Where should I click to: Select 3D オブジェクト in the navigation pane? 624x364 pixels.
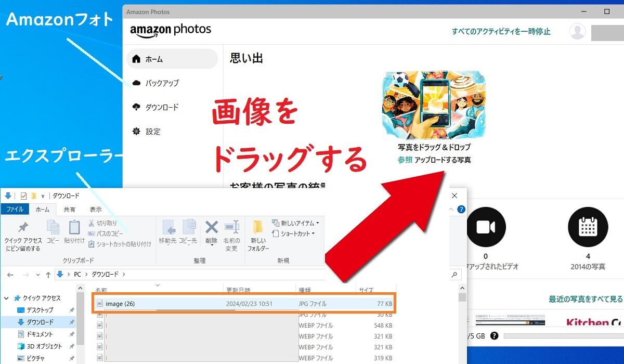coord(40,346)
